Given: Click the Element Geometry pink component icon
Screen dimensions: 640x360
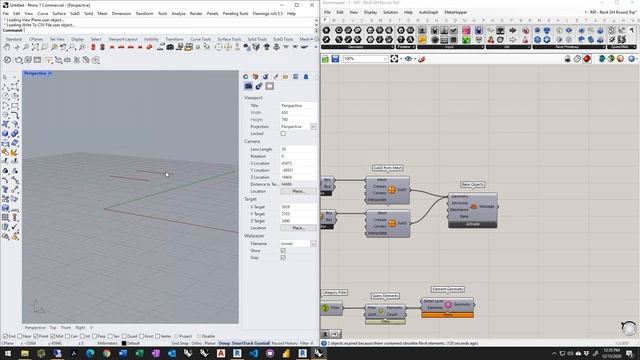Looking at the screenshot, I should [x=448, y=304].
